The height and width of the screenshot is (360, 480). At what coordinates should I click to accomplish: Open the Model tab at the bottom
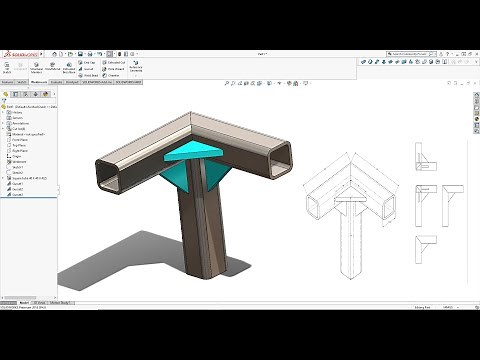click(24, 303)
